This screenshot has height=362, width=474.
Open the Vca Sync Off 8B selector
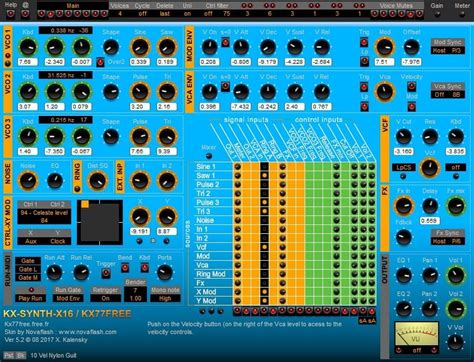[x=448, y=95]
